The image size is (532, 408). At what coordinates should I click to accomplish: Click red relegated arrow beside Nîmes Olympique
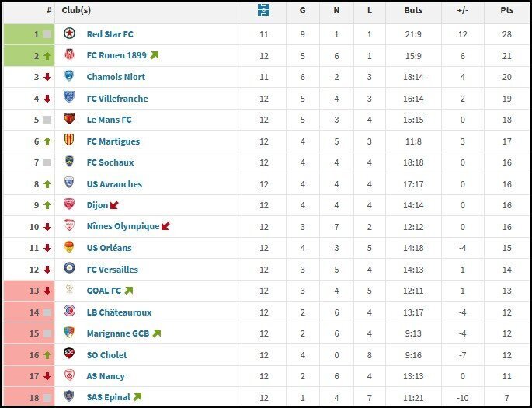[165, 227]
